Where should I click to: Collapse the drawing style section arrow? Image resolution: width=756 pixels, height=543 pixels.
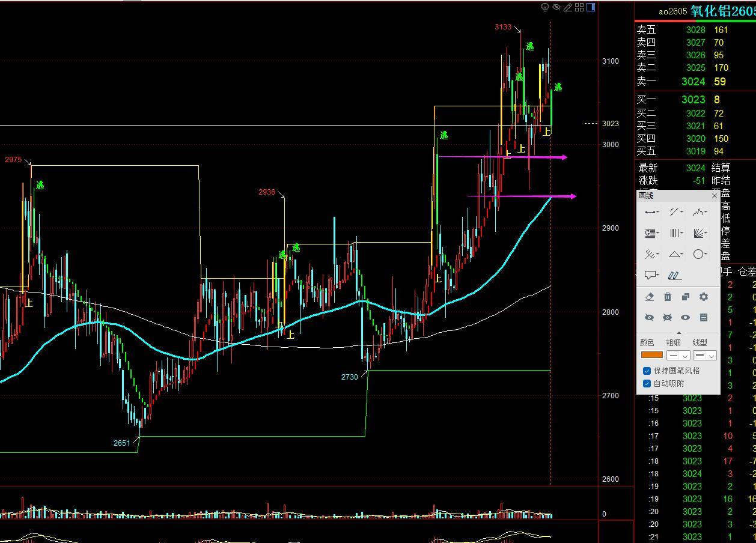coord(678,333)
